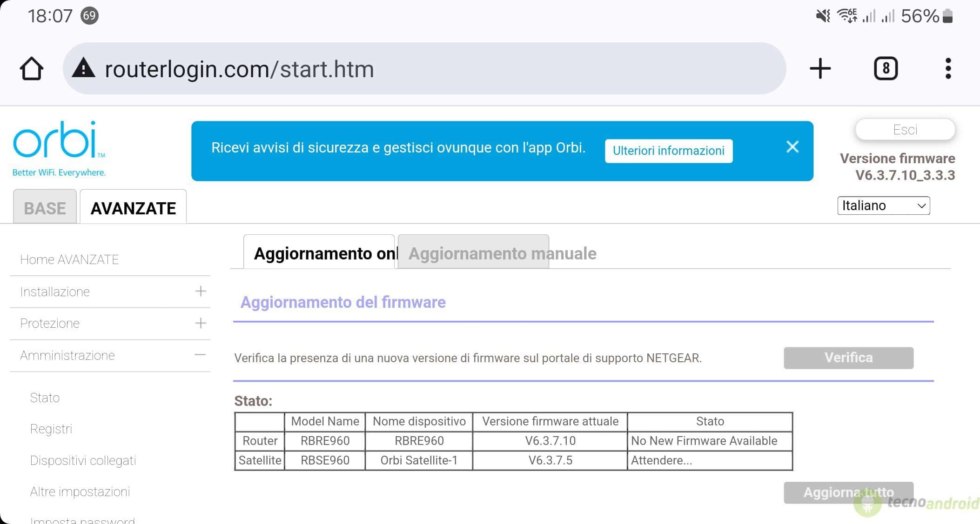This screenshot has height=524, width=980.
Task: Tap the muted sound status icon
Action: pos(823,16)
